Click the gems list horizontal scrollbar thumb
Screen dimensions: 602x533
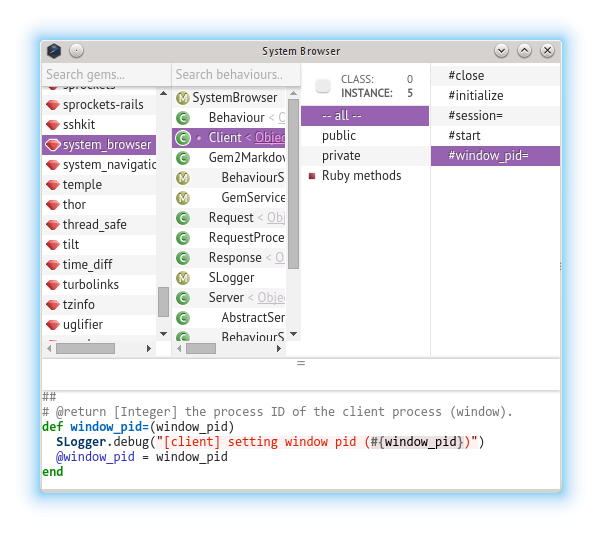coord(85,349)
